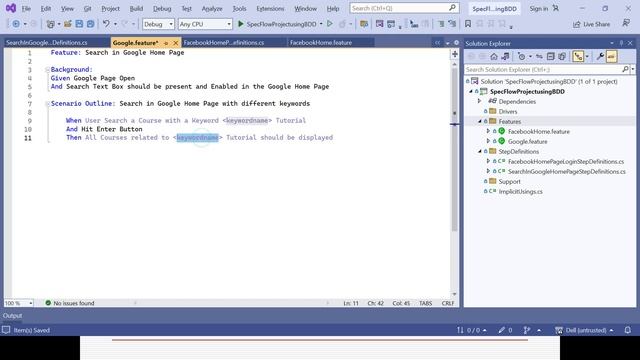Click Start Without Debugging outline play icon
The image size is (640, 360).
pyautogui.click(x=330, y=24)
